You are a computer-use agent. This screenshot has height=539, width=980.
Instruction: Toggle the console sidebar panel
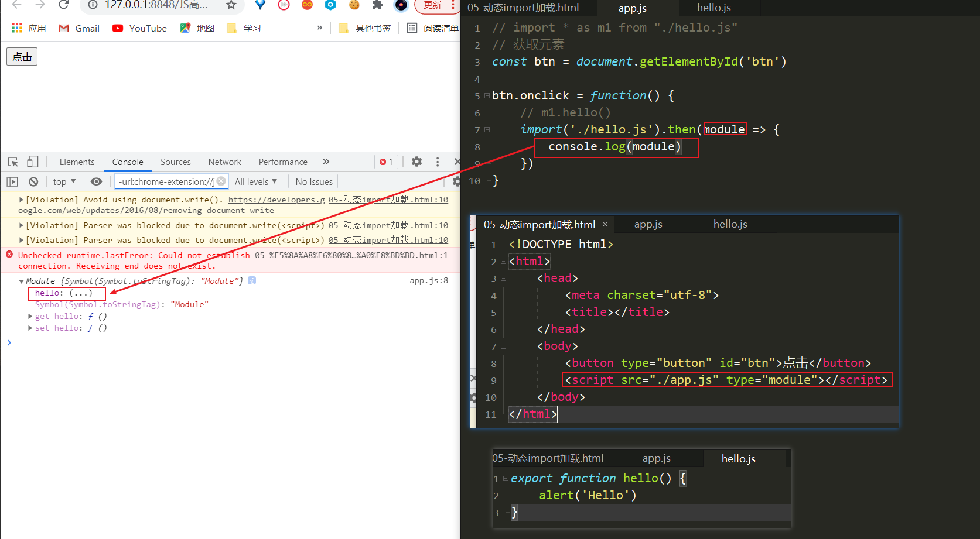click(x=12, y=182)
